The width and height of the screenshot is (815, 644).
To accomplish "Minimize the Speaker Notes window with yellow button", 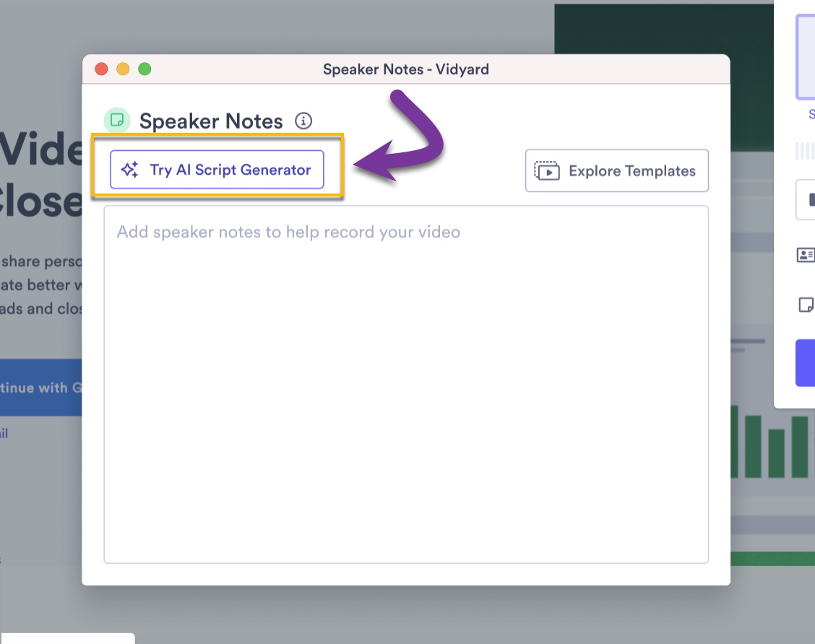I will pos(123,69).
